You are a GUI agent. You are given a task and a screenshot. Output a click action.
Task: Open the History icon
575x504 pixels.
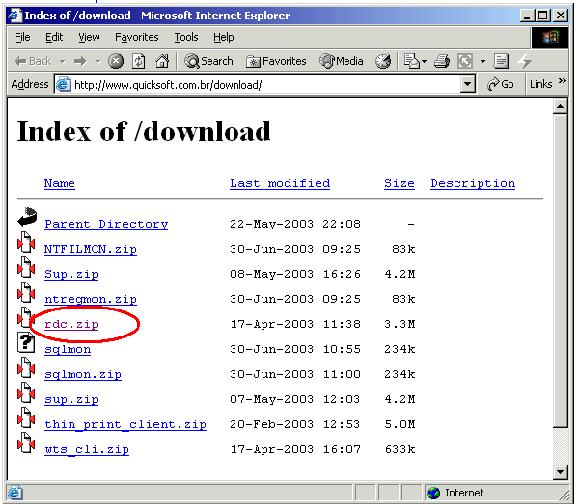pyautogui.click(x=383, y=61)
